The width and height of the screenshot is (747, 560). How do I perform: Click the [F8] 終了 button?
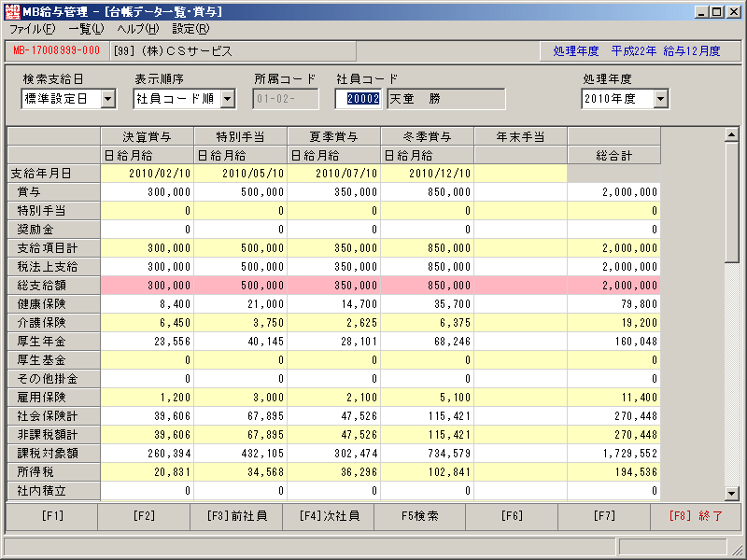pos(696,517)
